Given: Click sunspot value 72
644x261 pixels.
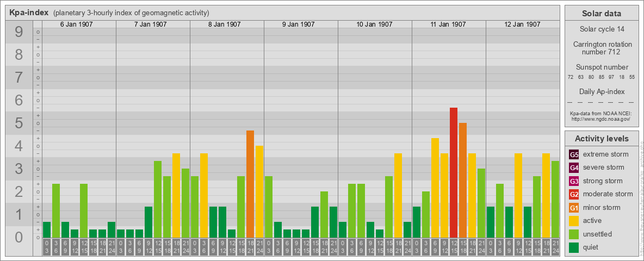Looking at the screenshot, I should click(571, 77).
